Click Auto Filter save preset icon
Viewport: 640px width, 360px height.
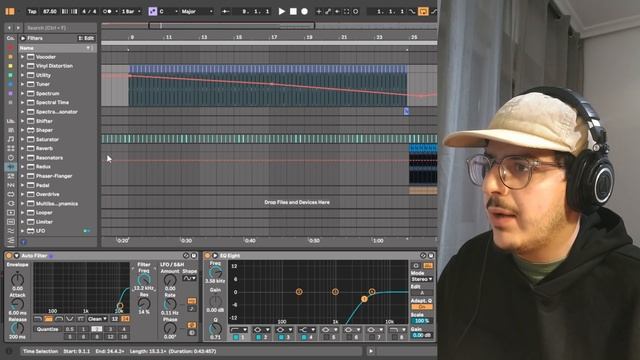194,256
